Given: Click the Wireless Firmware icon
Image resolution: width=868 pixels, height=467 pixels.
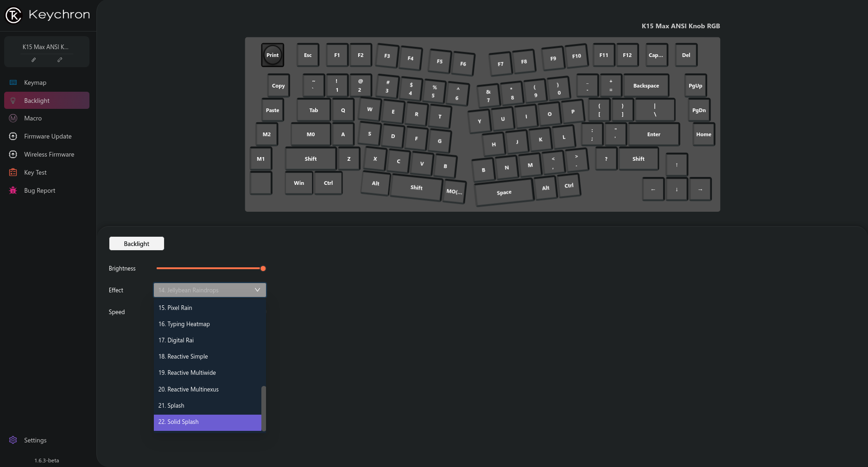Looking at the screenshot, I should tap(13, 154).
